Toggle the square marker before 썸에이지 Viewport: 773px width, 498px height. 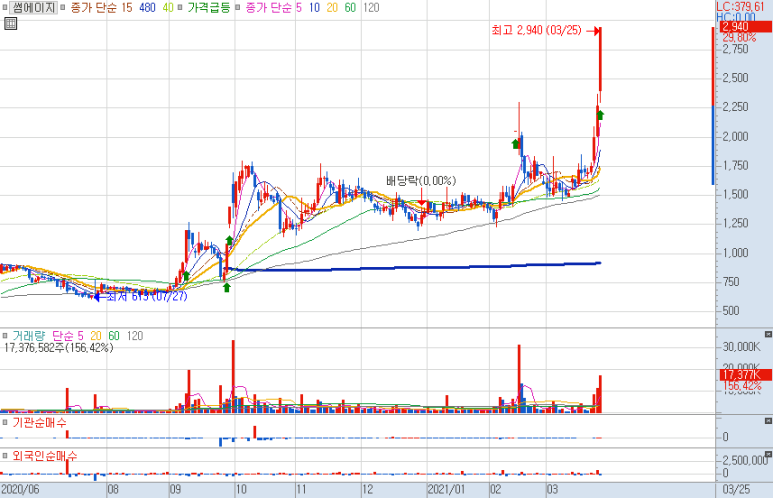point(5,7)
